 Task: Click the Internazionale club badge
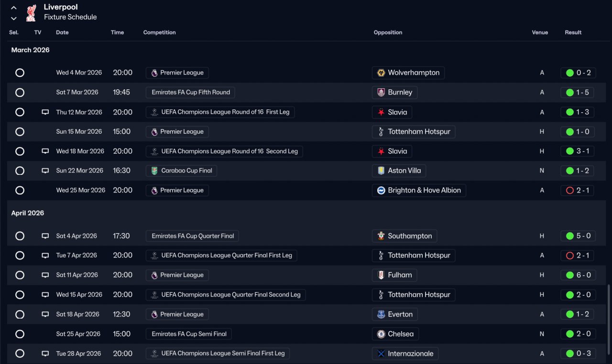tap(381, 354)
